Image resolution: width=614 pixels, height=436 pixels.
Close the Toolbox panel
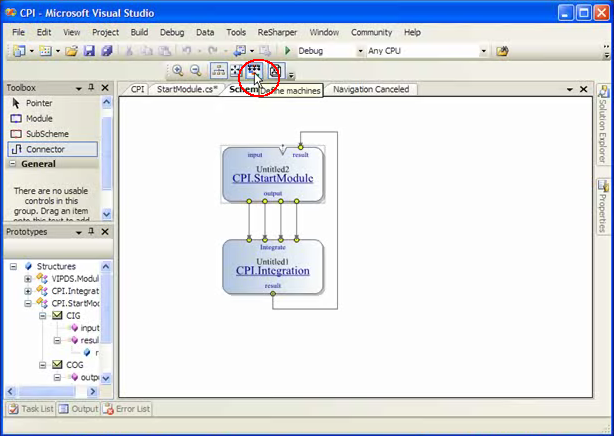coord(105,88)
